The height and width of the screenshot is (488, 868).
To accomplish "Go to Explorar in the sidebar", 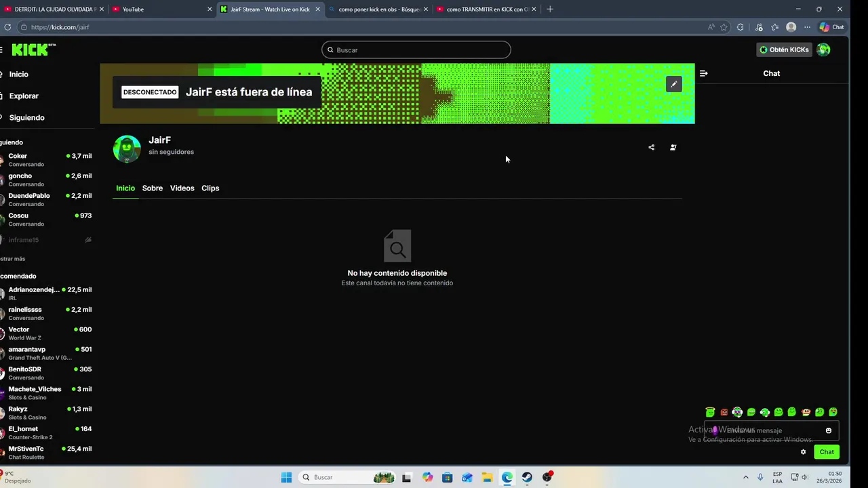I will (24, 96).
